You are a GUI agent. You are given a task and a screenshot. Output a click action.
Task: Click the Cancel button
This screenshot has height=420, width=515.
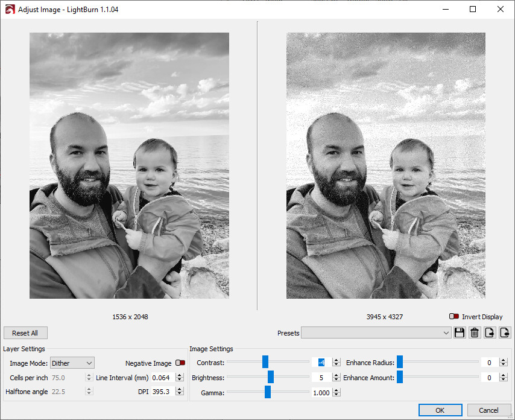pyautogui.click(x=488, y=410)
